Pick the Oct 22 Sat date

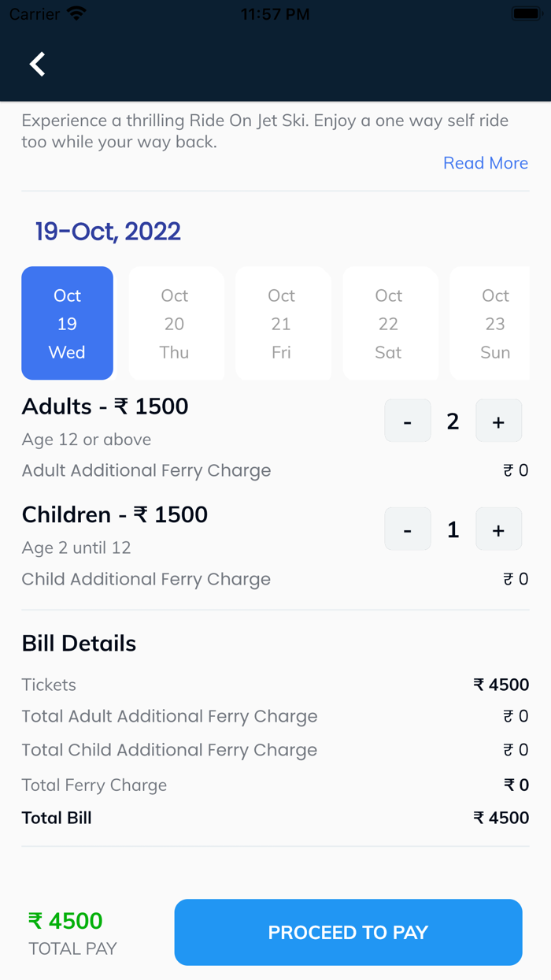coord(389,323)
